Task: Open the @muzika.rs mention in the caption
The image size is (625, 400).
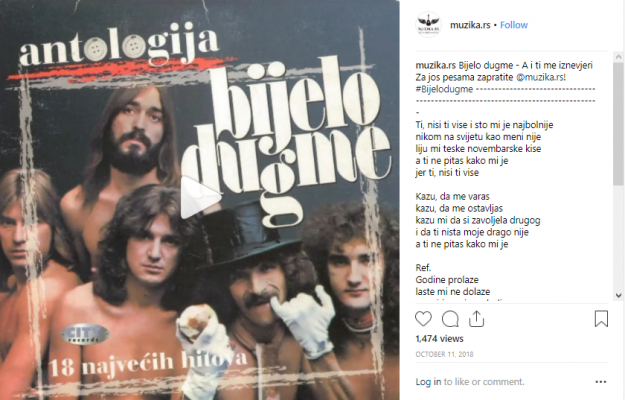Action: (x=540, y=77)
